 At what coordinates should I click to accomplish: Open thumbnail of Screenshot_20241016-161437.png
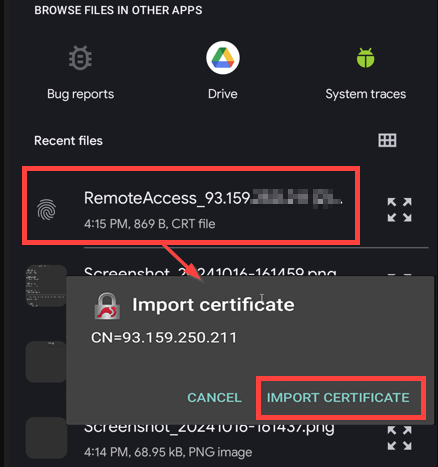[46, 438]
